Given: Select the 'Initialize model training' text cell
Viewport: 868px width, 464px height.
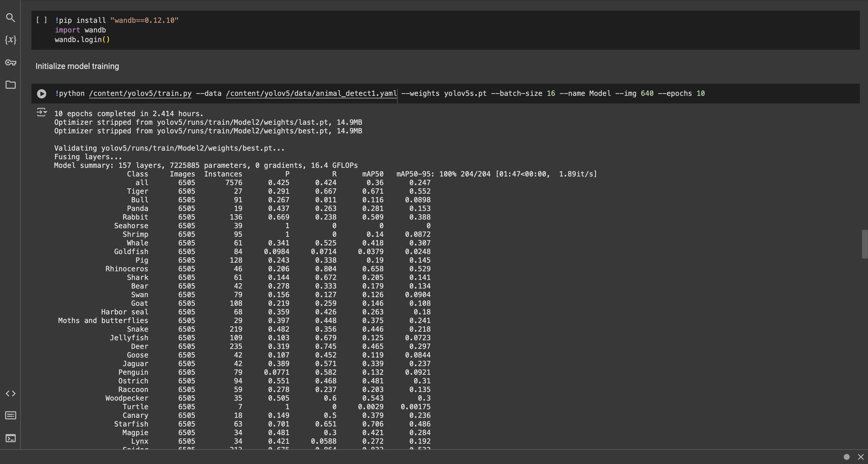Looking at the screenshot, I should point(77,66).
